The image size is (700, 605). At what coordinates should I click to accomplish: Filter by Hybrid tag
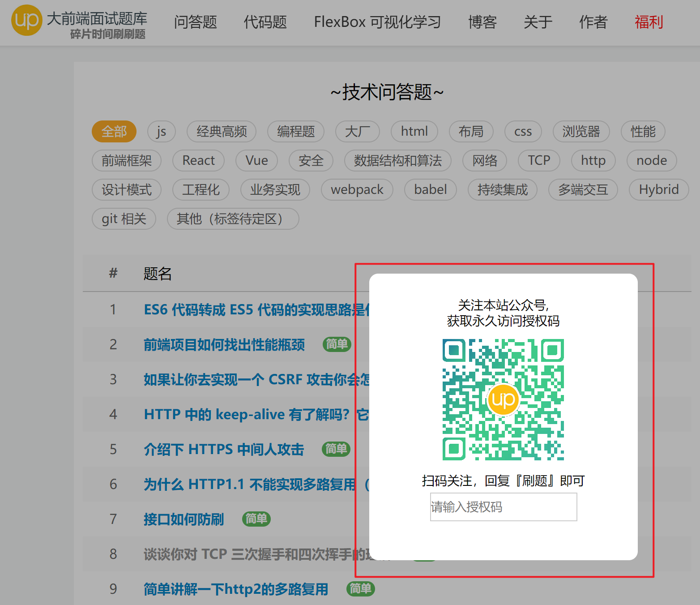pos(659,189)
